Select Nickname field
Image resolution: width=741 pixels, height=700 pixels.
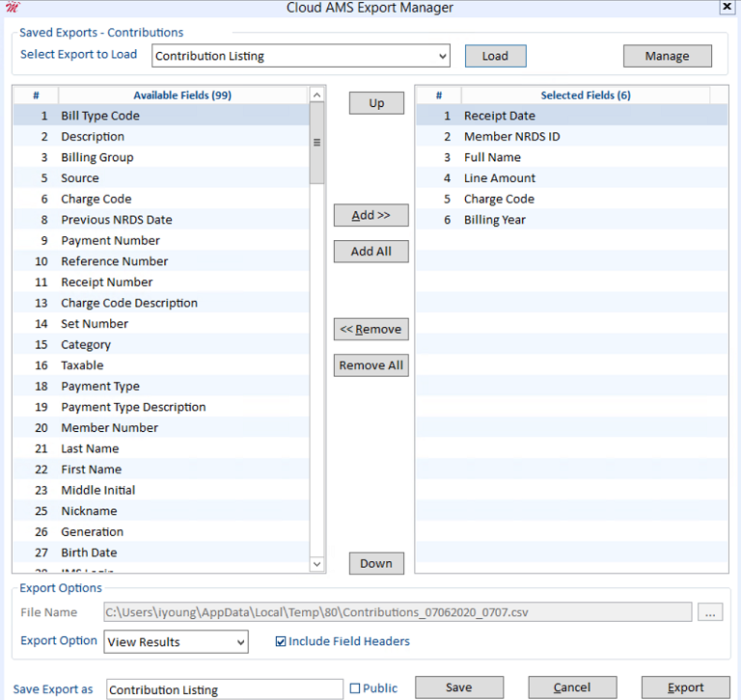click(x=161, y=511)
